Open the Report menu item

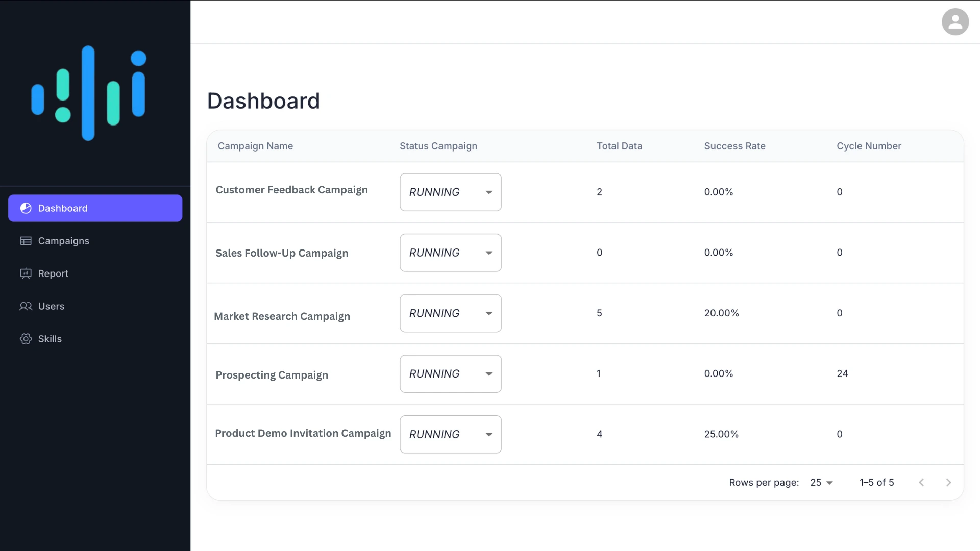(53, 273)
